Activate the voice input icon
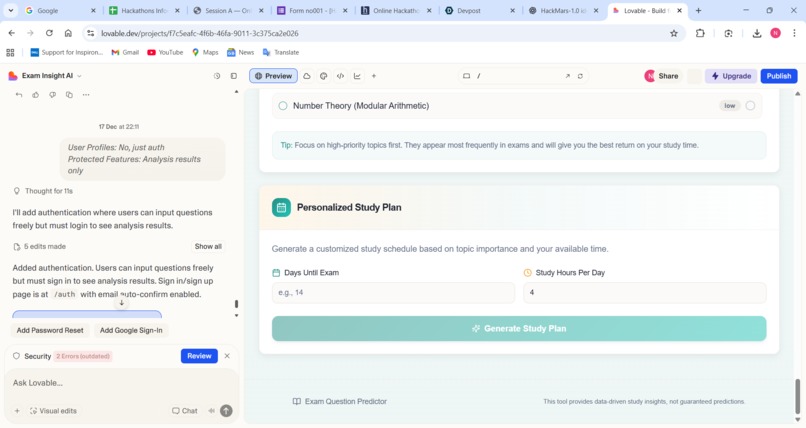This screenshot has width=806, height=428. pos(211,411)
